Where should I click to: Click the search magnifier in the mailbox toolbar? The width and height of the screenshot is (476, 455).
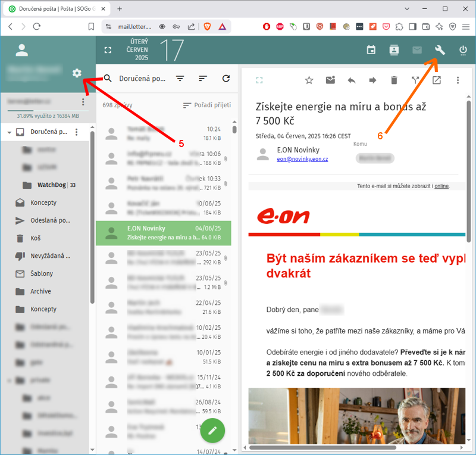[108, 79]
